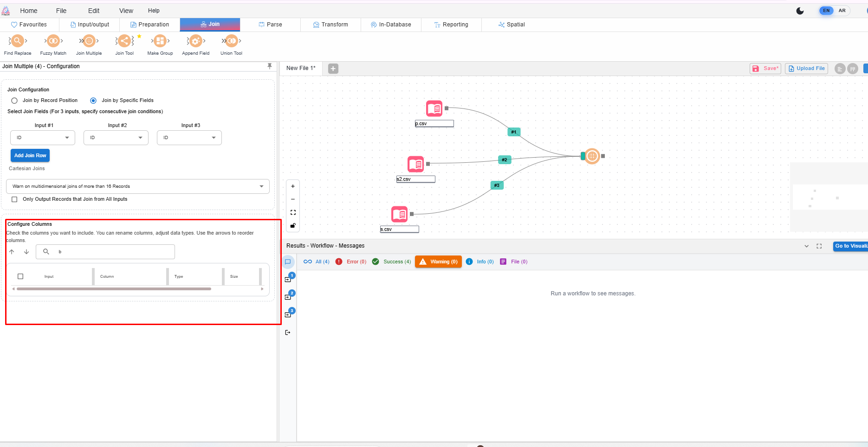The width and height of the screenshot is (868, 447).
Task: Click the Make Group tool icon
Action: [160, 42]
